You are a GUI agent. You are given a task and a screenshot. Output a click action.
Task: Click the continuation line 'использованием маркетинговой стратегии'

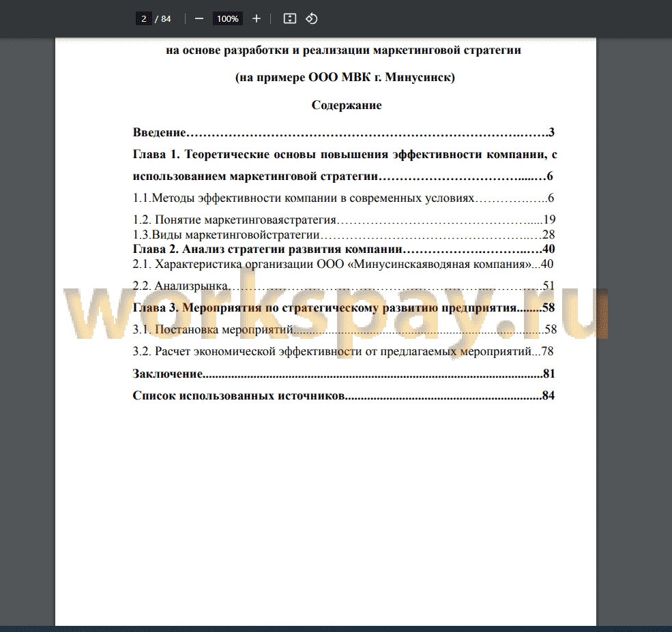tap(343, 176)
